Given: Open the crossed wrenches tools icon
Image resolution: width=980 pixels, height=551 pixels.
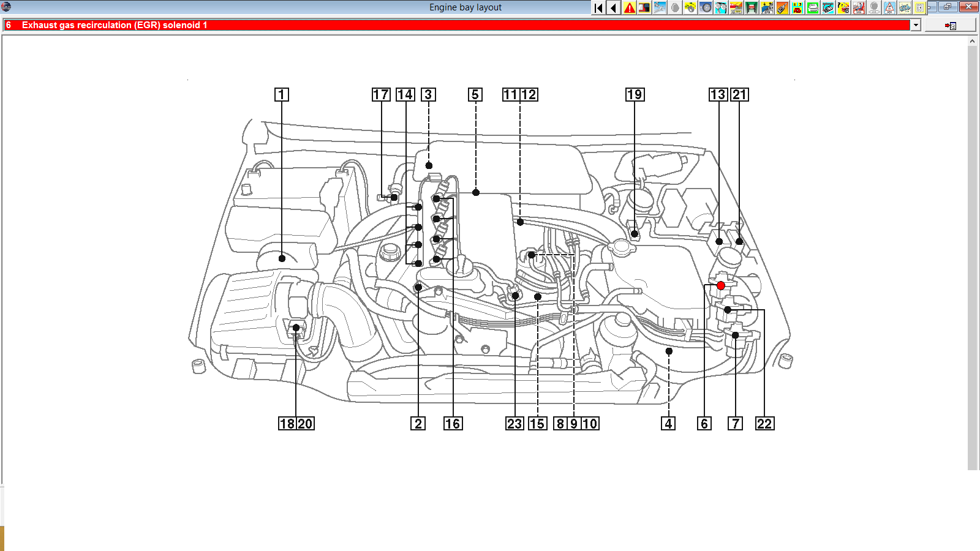Looking at the screenshot, I should tap(660, 8).
